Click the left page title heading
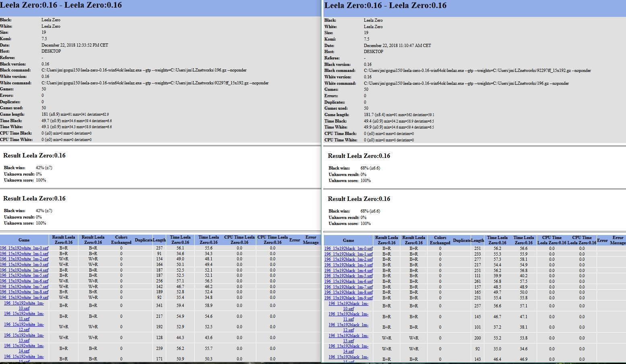626x364 pixels. pos(61,5)
